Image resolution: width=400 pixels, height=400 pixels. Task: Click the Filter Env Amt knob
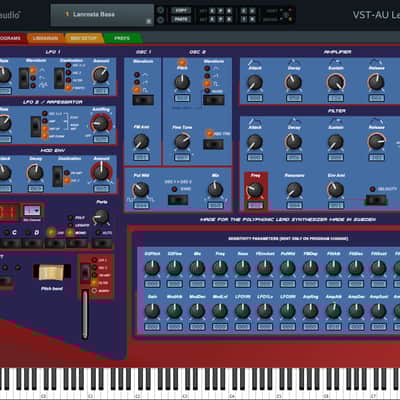(335, 190)
